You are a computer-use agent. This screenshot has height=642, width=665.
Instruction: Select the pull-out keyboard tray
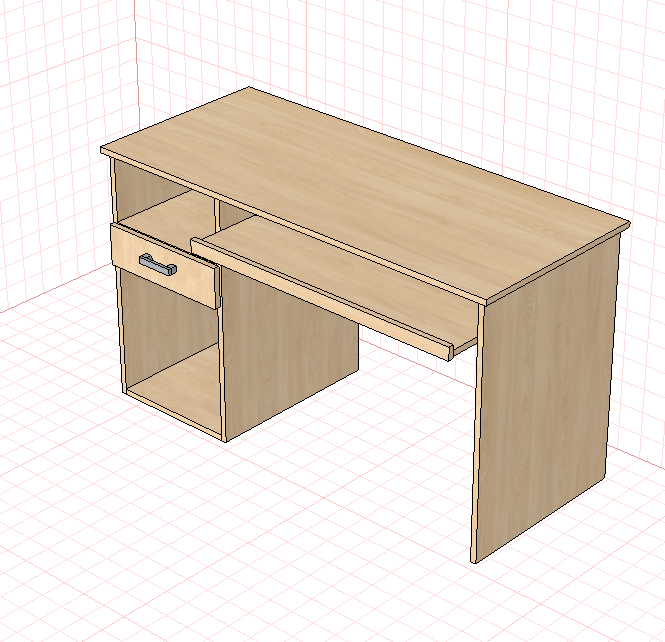click(335, 288)
